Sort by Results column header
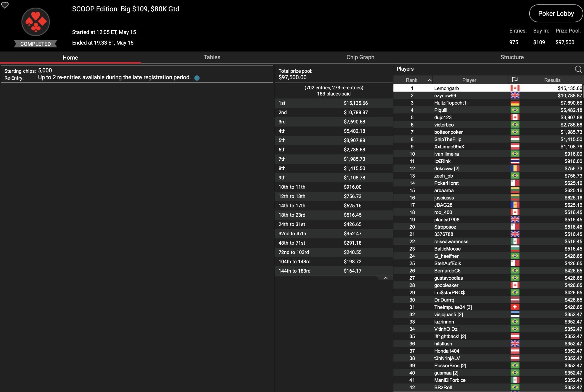This screenshot has height=392, width=584. tap(552, 80)
